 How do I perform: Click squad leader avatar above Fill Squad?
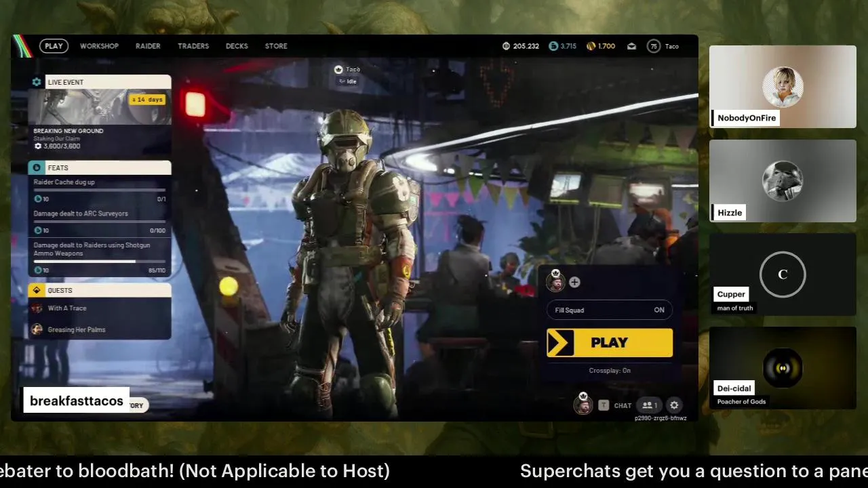coord(555,281)
